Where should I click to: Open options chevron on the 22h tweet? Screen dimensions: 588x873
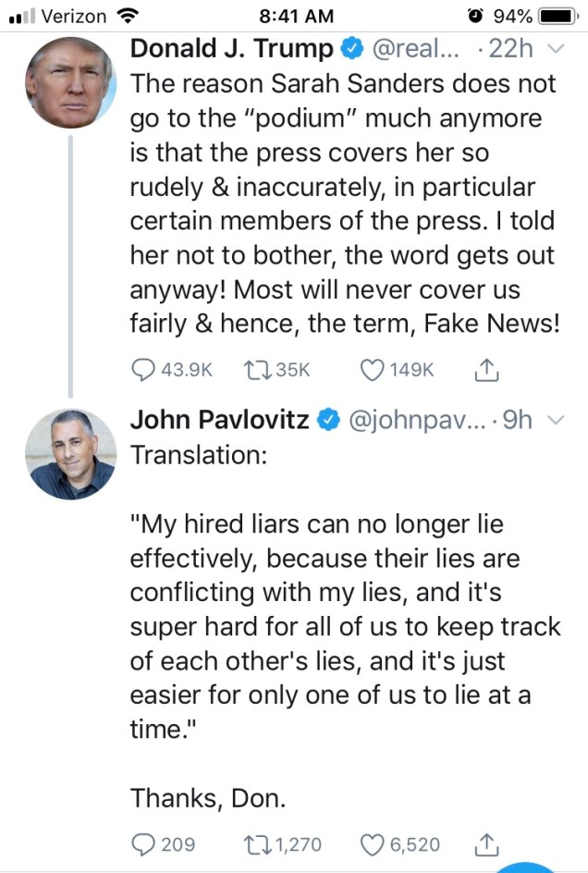pyautogui.click(x=555, y=48)
